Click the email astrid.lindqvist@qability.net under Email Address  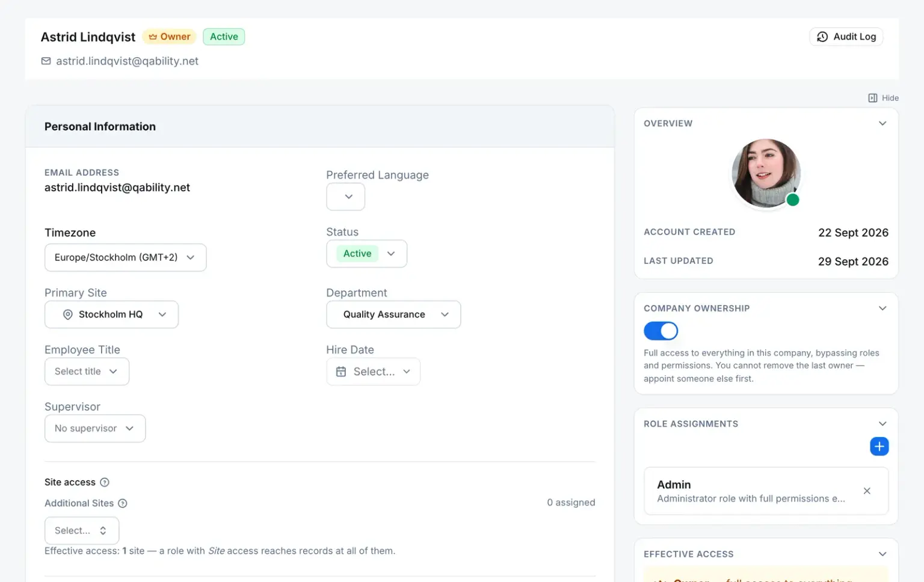tap(117, 188)
